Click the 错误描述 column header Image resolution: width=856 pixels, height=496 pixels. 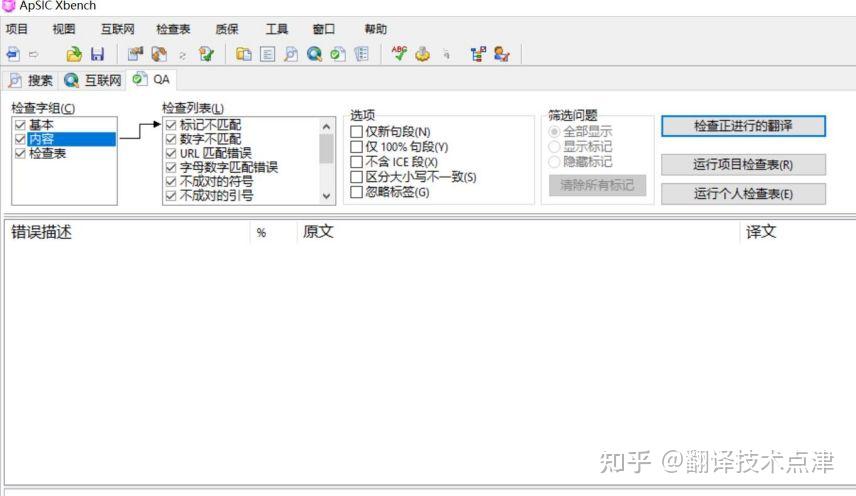click(x=127, y=232)
